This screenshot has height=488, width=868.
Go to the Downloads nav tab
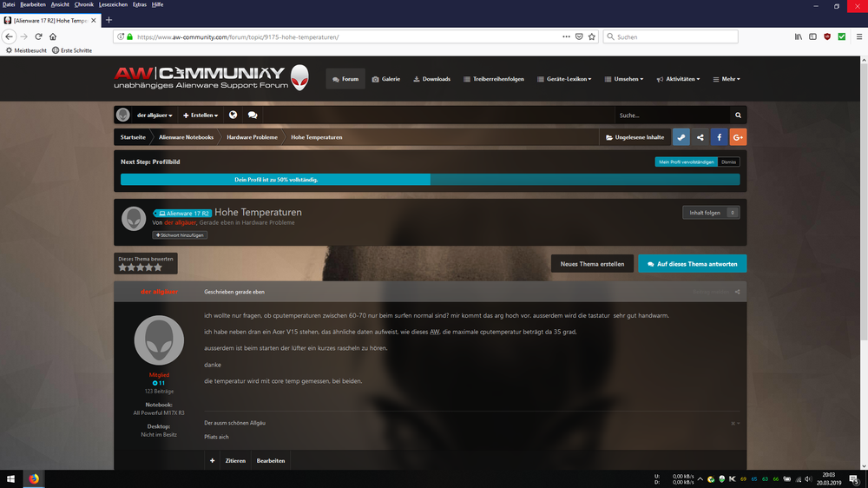(431, 79)
